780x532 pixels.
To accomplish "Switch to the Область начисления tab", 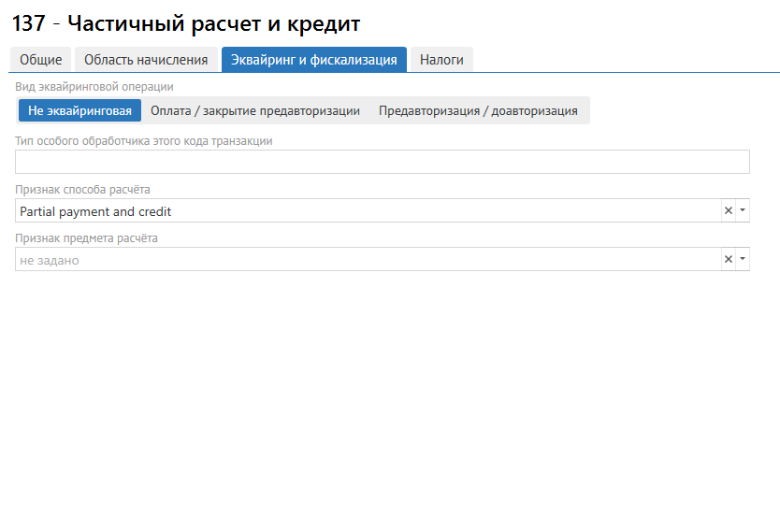I will pos(146,60).
